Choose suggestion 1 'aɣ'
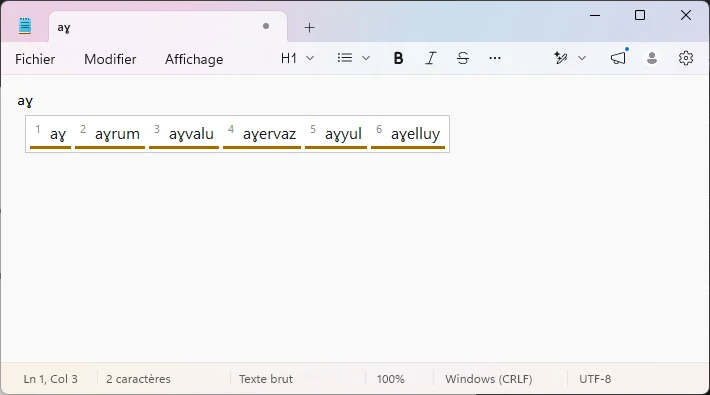Viewport: 710px width, 395px height. (x=50, y=134)
